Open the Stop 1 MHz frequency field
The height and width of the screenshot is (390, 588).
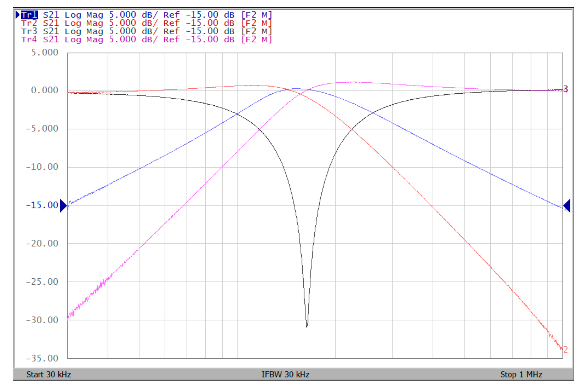[x=521, y=374]
